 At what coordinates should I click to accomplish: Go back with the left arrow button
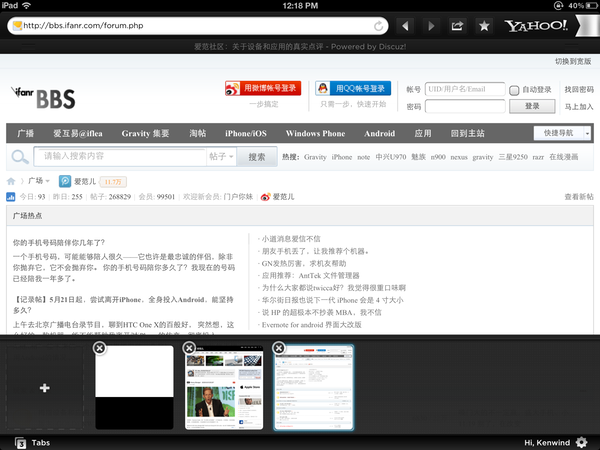pyautogui.click(x=405, y=26)
